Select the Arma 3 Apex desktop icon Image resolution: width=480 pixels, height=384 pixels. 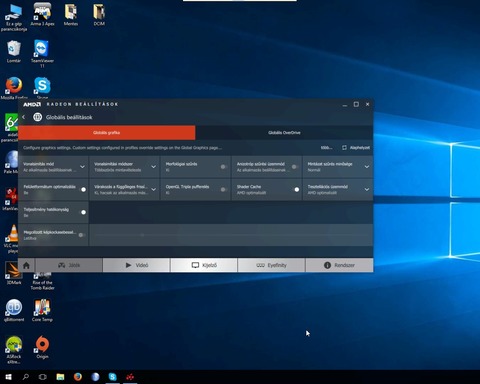[x=42, y=15]
